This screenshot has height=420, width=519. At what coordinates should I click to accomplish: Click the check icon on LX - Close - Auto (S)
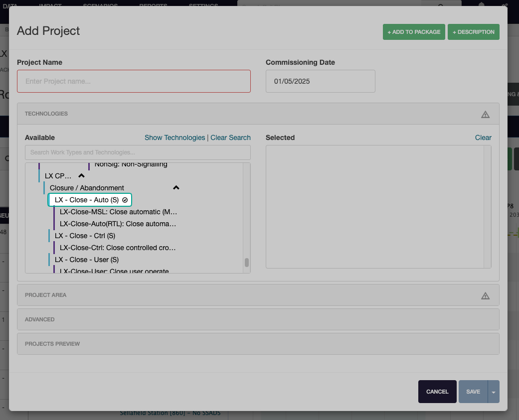(x=125, y=200)
